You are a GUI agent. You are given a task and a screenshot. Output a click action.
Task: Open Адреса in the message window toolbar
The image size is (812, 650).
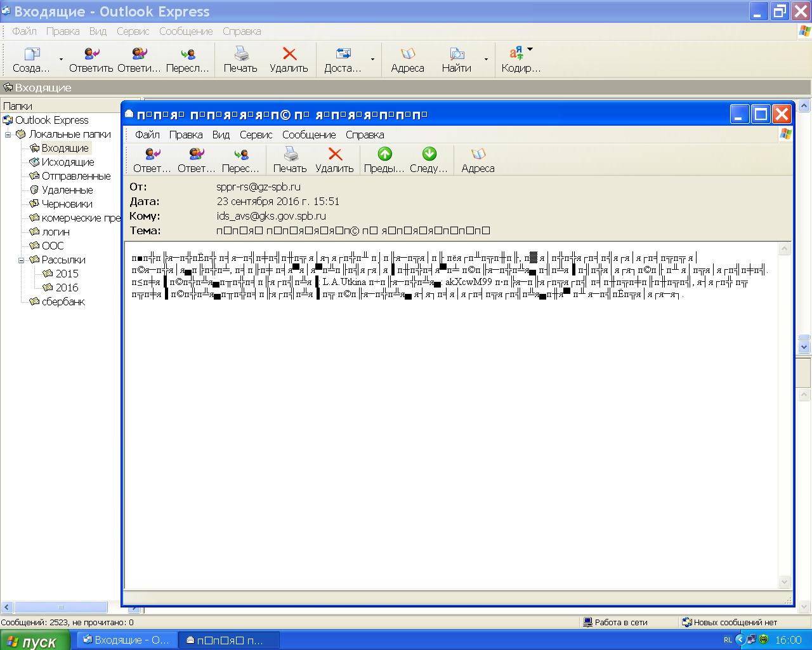click(x=478, y=160)
